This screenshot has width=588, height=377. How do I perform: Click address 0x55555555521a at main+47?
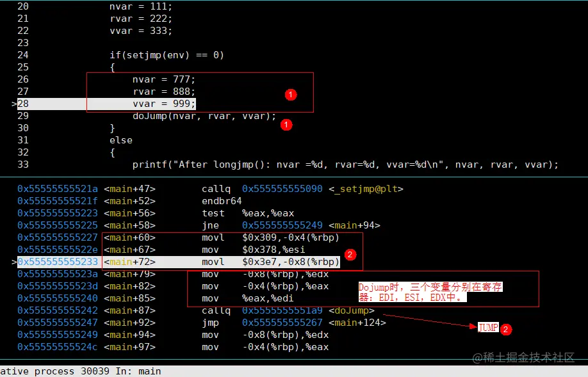tap(58, 189)
